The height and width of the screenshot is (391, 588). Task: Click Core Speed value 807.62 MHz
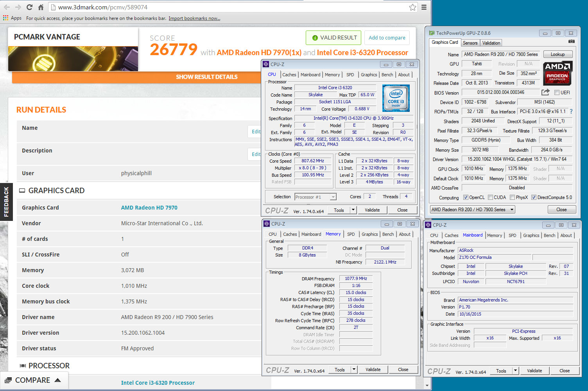tap(313, 161)
